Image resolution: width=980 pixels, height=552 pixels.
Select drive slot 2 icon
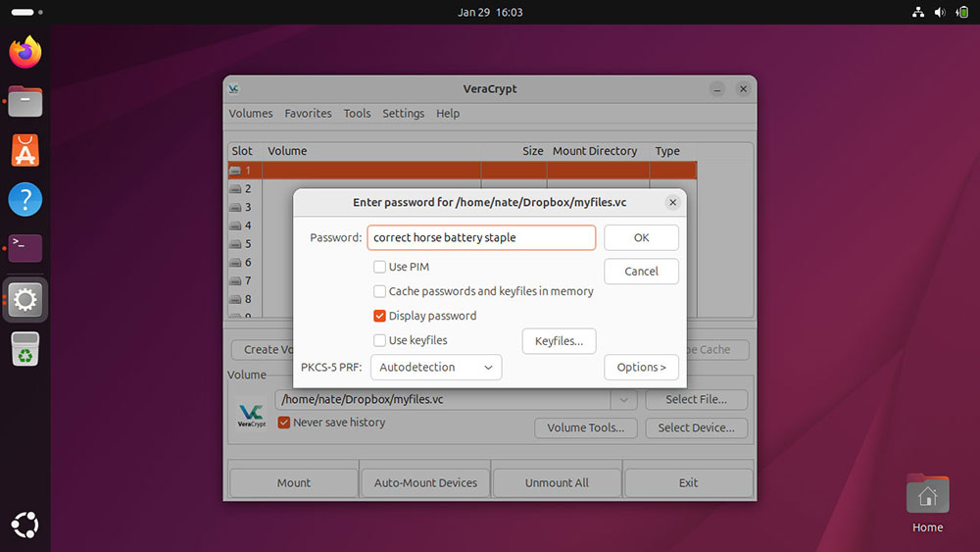pos(235,189)
